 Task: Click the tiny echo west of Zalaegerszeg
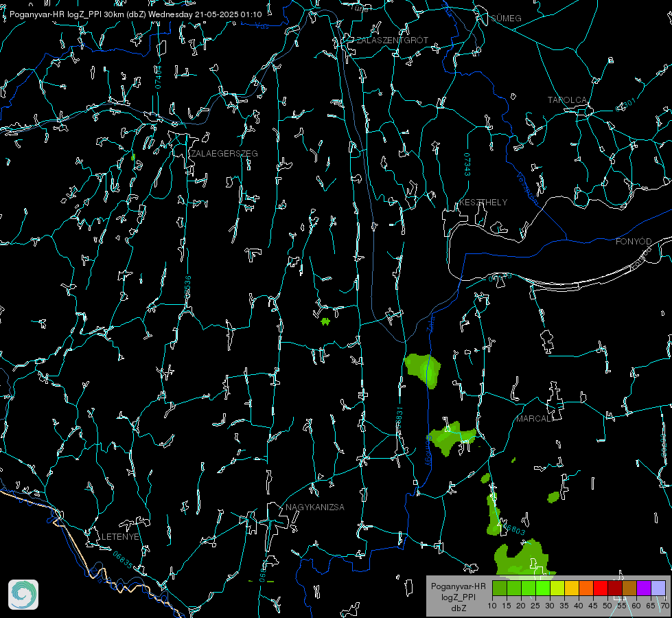(133, 157)
